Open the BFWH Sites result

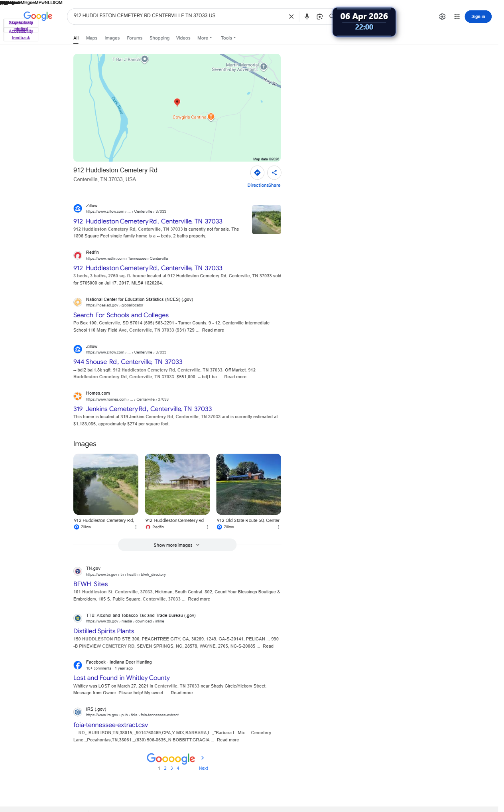point(91,584)
